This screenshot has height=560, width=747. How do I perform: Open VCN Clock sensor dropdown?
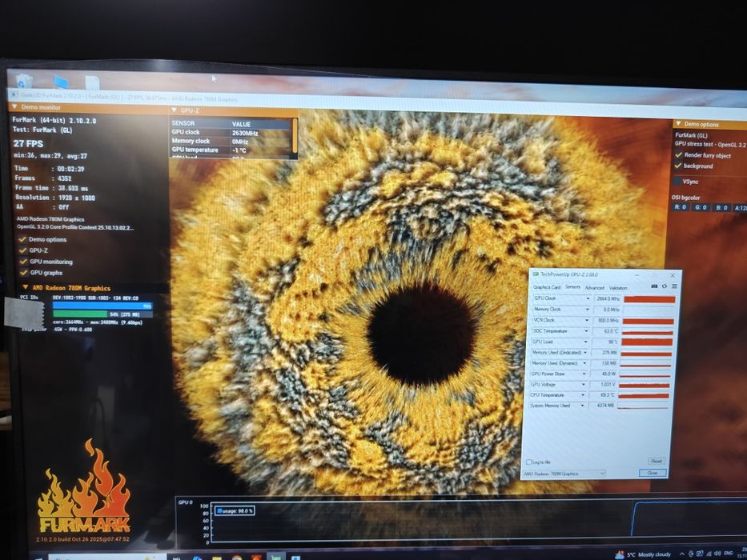click(587, 321)
